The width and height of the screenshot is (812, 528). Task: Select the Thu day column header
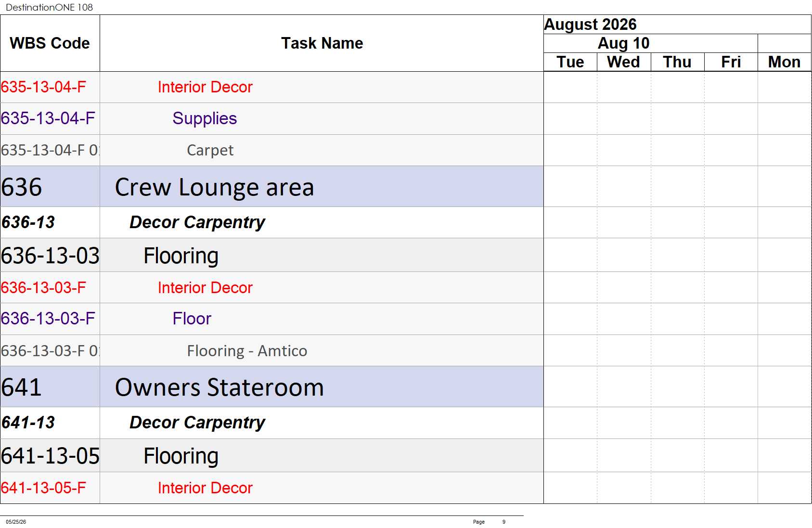677,62
